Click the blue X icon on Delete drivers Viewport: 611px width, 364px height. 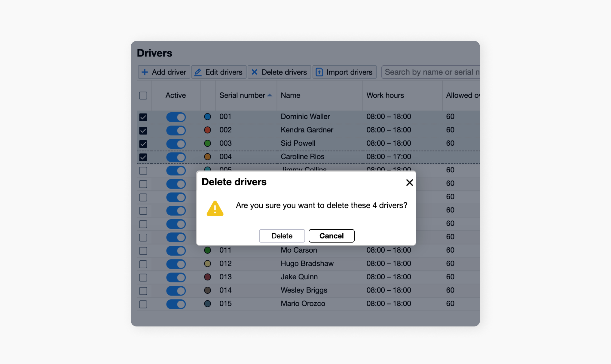click(x=254, y=72)
